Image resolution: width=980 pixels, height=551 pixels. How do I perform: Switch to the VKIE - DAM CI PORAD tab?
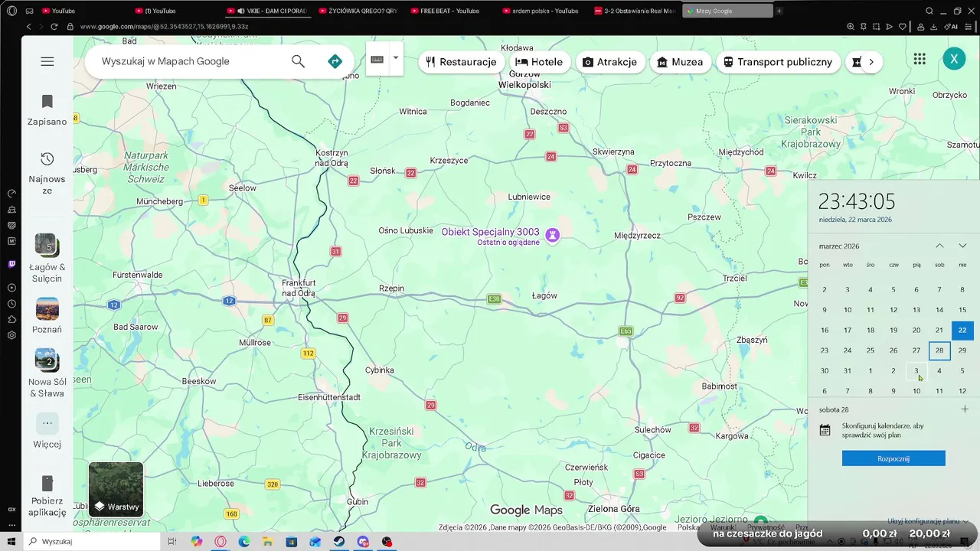coord(268,11)
